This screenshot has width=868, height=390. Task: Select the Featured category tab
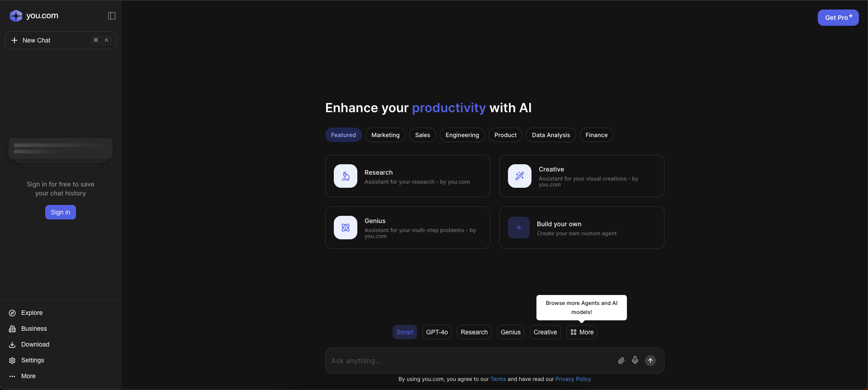click(343, 135)
